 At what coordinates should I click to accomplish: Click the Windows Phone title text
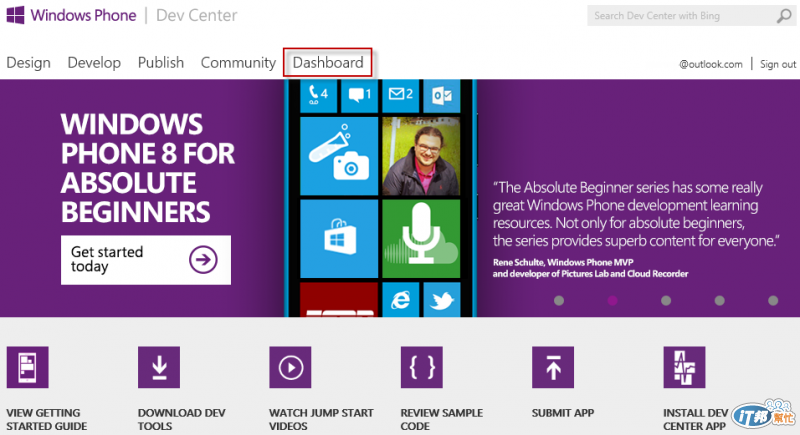tap(83, 15)
